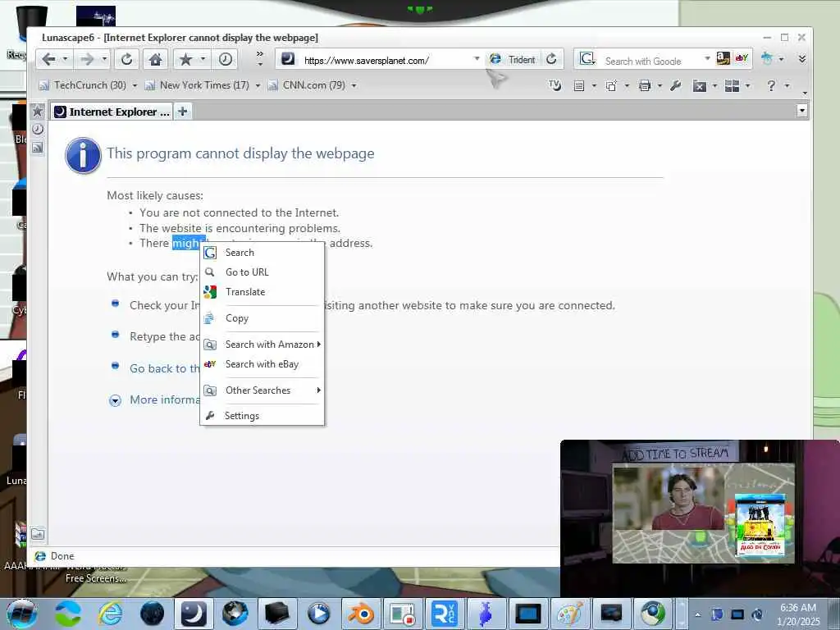Open the Favorites star button

coord(185,59)
